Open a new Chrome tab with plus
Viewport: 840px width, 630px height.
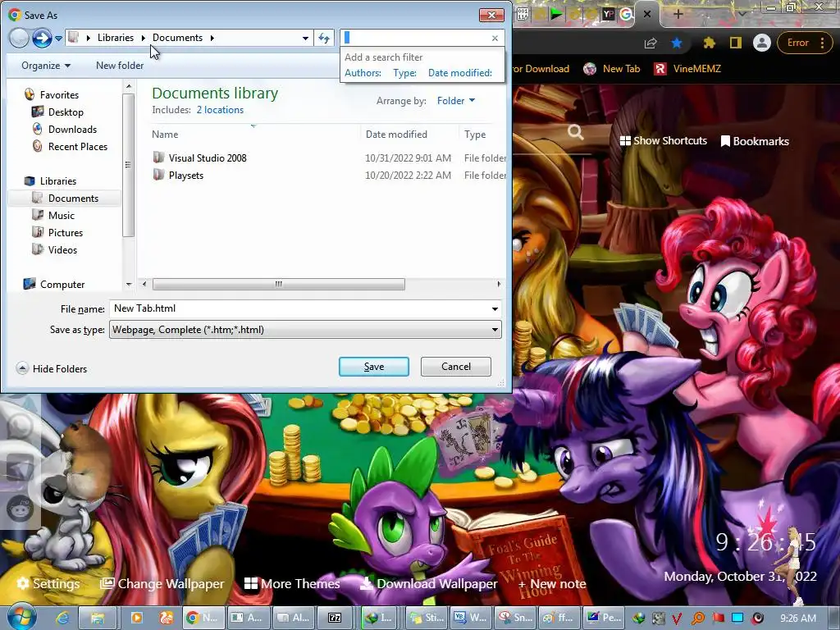(678, 15)
